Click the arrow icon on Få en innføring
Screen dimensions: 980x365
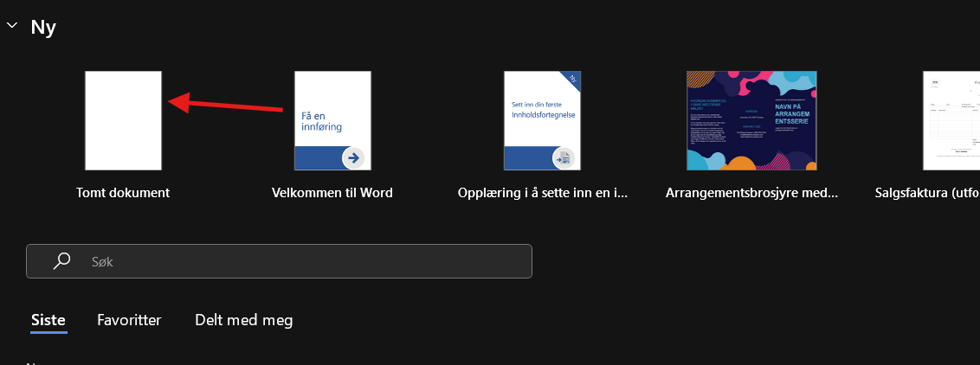pos(353,157)
